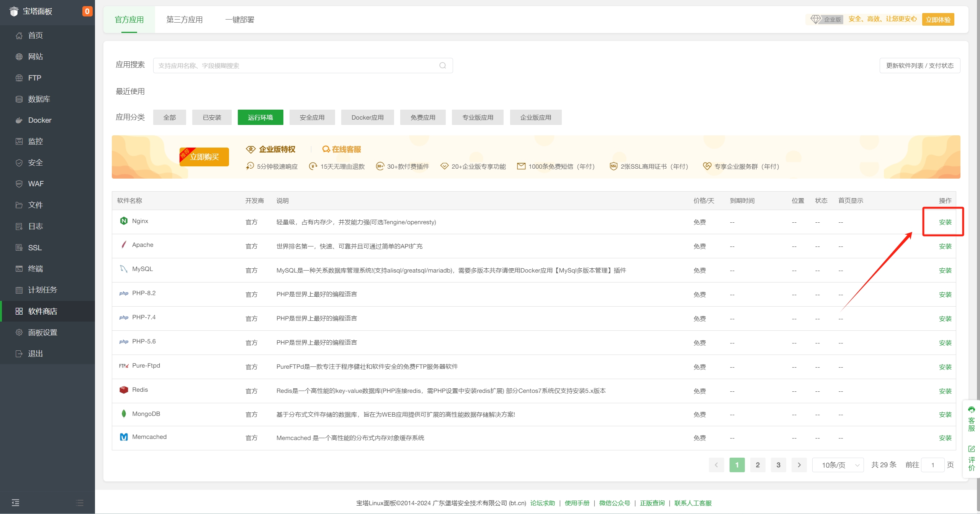
Task: Click the Redis logo icon
Action: pyautogui.click(x=124, y=390)
